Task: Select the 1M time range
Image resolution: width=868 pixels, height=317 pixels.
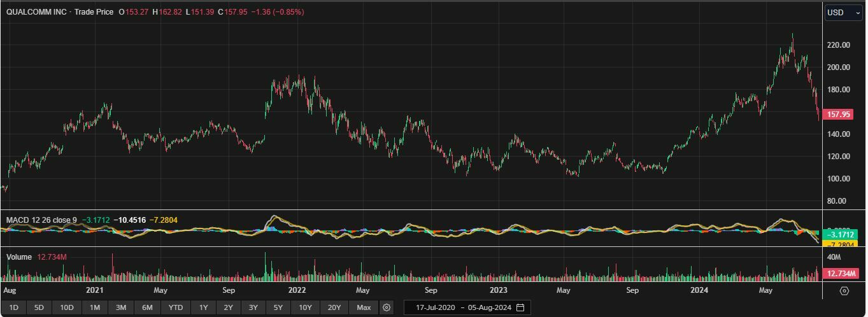Action: tap(95, 307)
